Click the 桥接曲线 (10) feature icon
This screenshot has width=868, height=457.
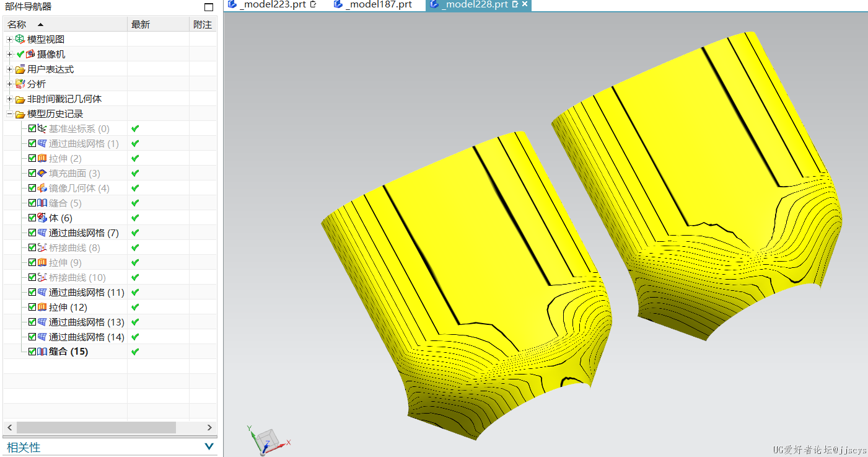pyautogui.click(x=42, y=277)
